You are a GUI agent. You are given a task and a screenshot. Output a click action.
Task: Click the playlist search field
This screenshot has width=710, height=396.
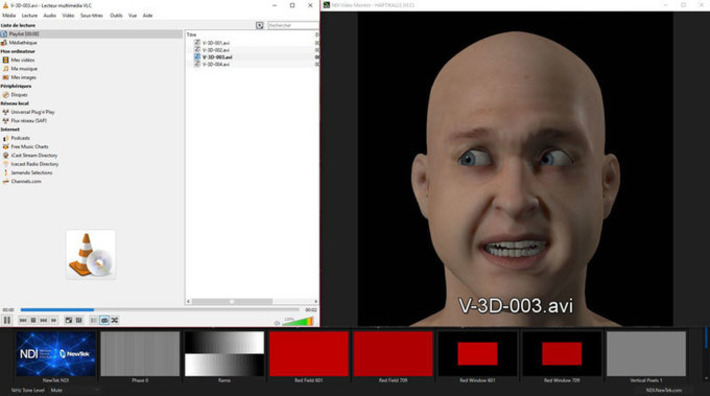pyautogui.click(x=293, y=25)
